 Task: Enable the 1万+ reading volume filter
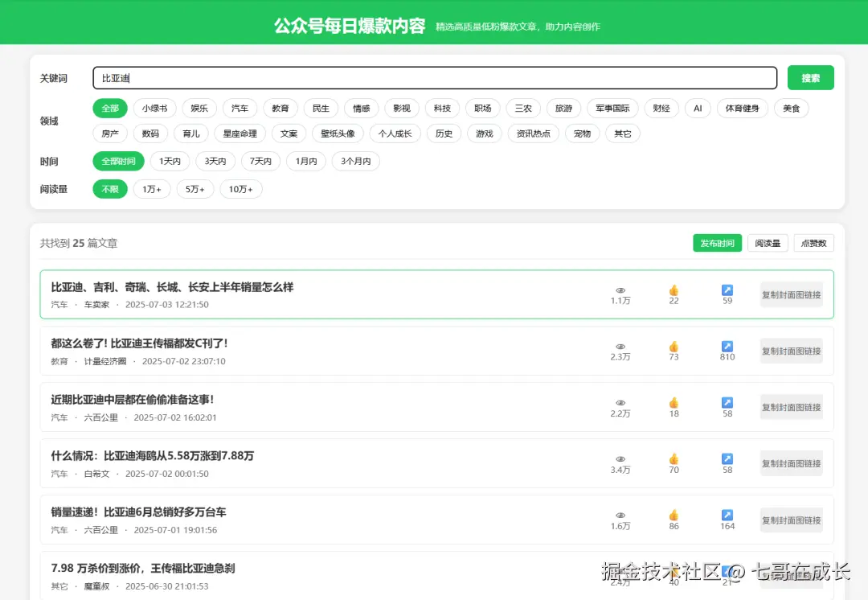point(152,189)
